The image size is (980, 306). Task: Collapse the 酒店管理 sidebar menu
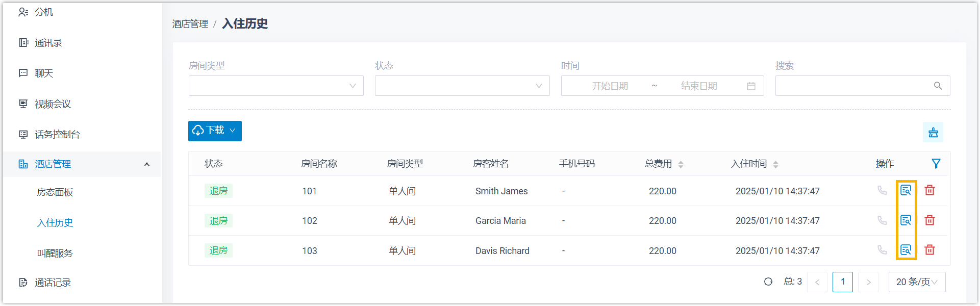[146, 164]
